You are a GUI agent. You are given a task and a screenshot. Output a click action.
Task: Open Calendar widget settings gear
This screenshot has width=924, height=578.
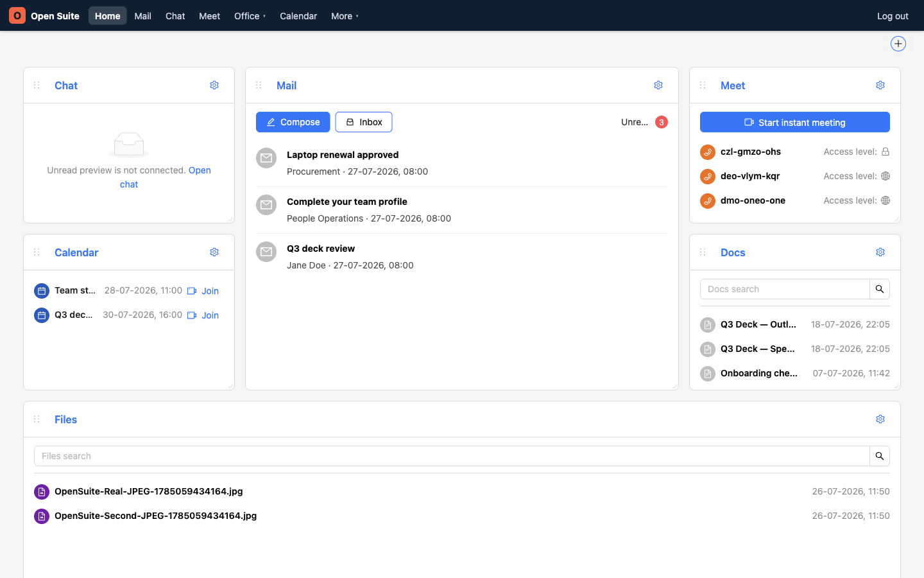pyautogui.click(x=214, y=252)
